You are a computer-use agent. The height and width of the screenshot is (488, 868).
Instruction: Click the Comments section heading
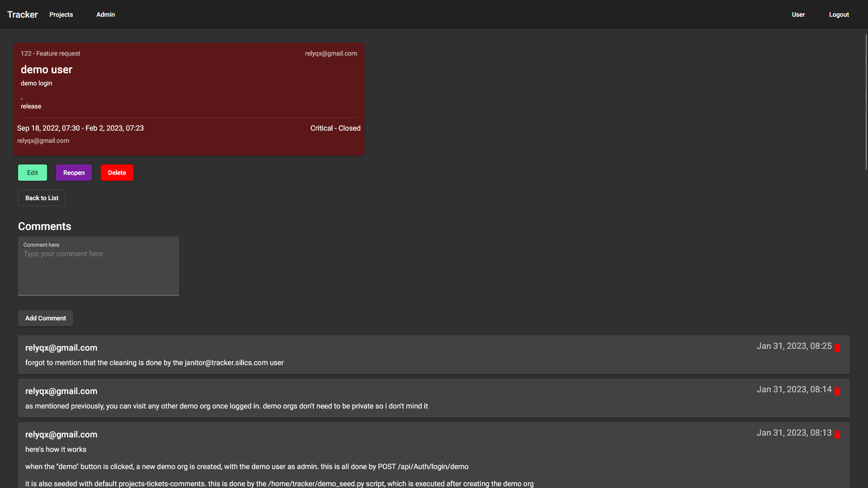click(x=44, y=226)
